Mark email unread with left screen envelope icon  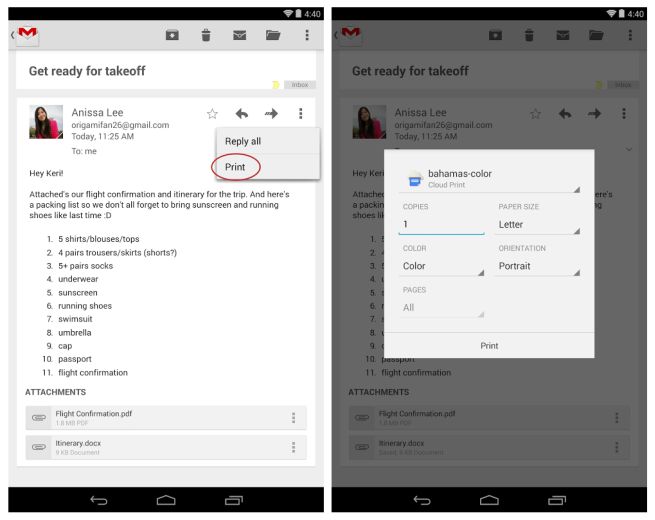tap(239, 35)
